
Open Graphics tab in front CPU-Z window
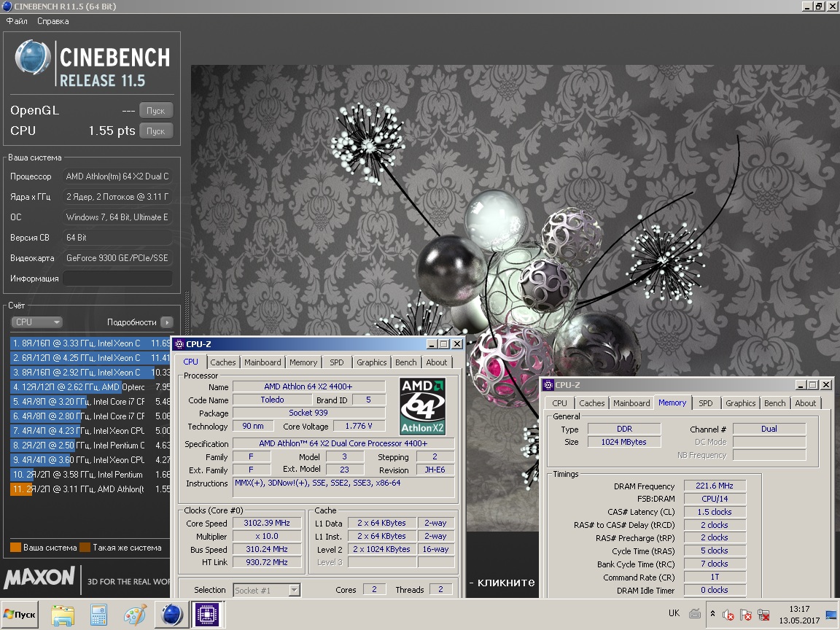(x=371, y=362)
